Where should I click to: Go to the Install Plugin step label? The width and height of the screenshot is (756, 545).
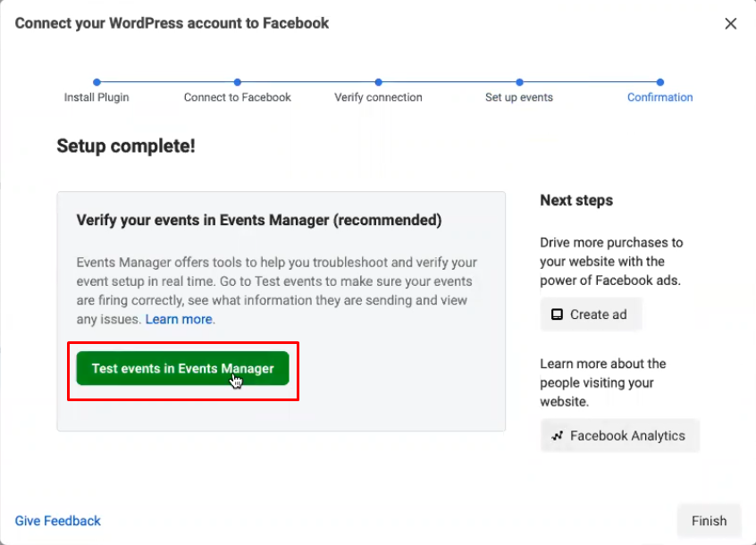97,97
